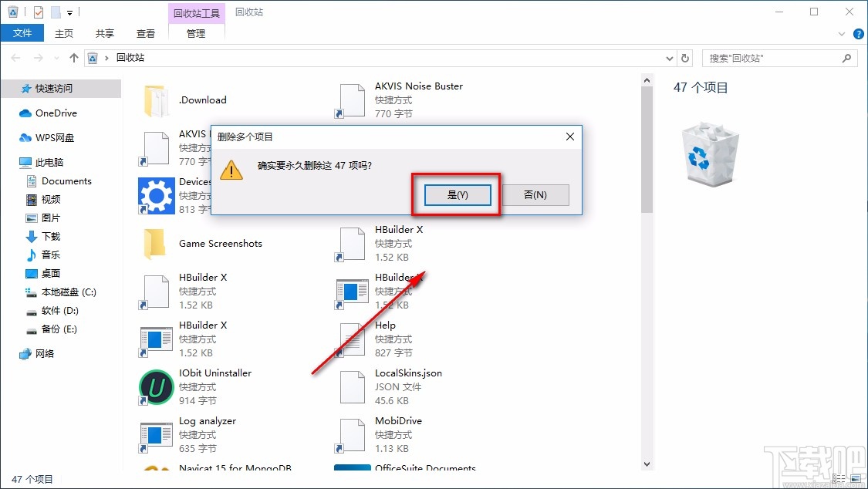The width and height of the screenshot is (868, 489).
Task: Open Help via the question mark icon
Action: 857,34
